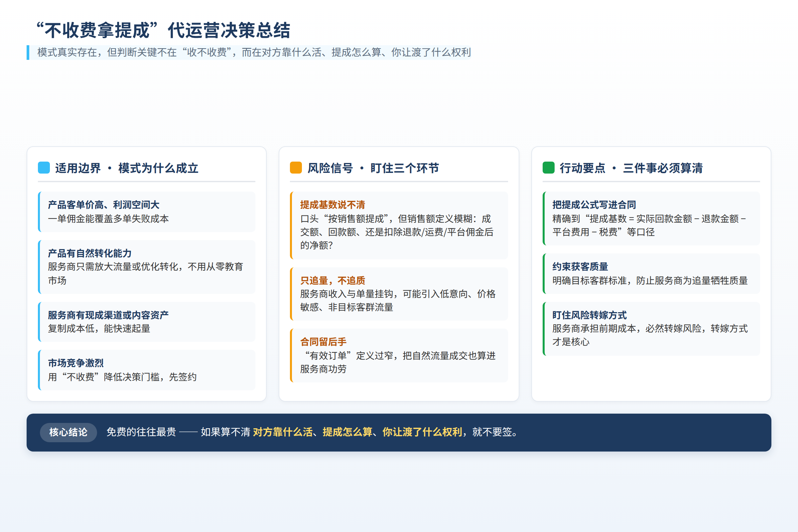
Task: Click the card title 服务商有现成渠道或内容资产
Action: coord(108,315)
